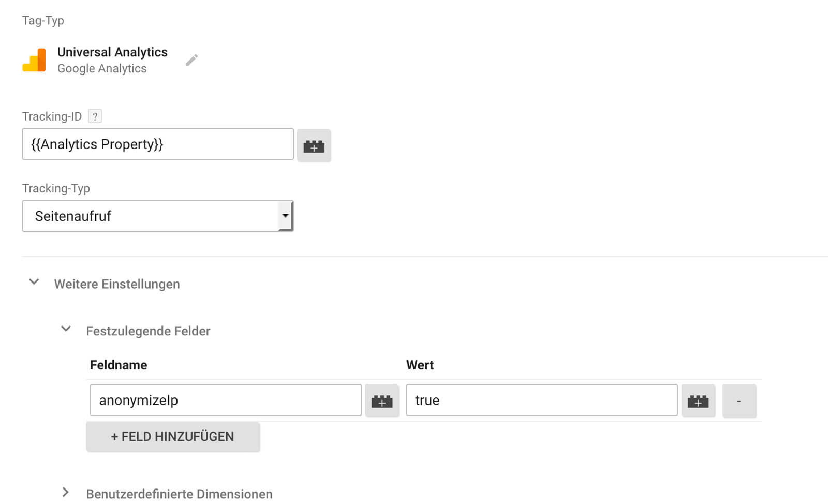This screenshot has width=828, height=504.
Task: Click the Festzulegende Felder label text
Action: 148,331
